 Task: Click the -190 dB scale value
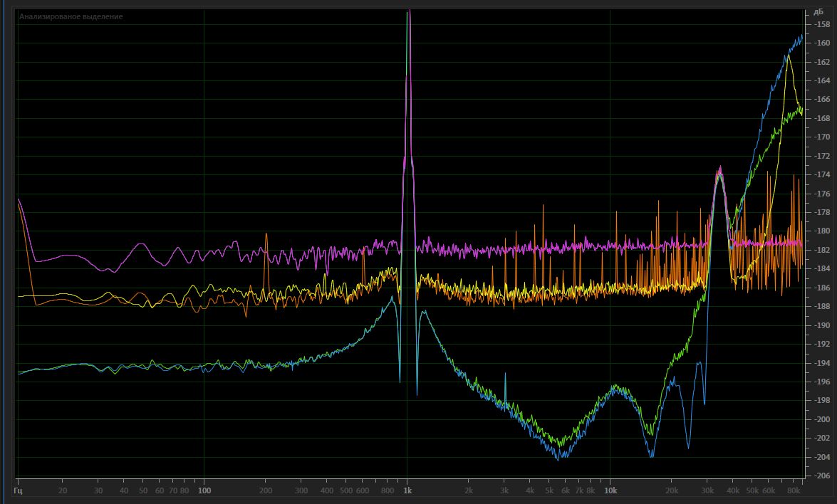821,325
